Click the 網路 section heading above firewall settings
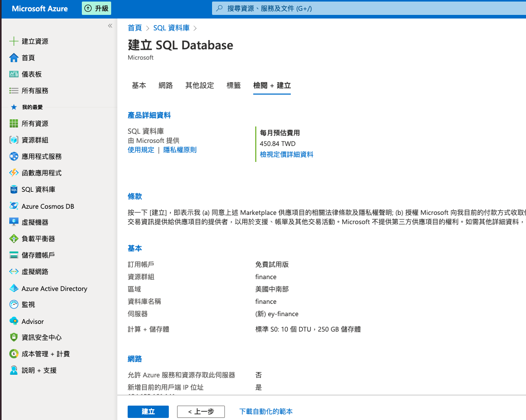This screenshot has height=420, width=526. pyautogui.click(x=135, y=359)
